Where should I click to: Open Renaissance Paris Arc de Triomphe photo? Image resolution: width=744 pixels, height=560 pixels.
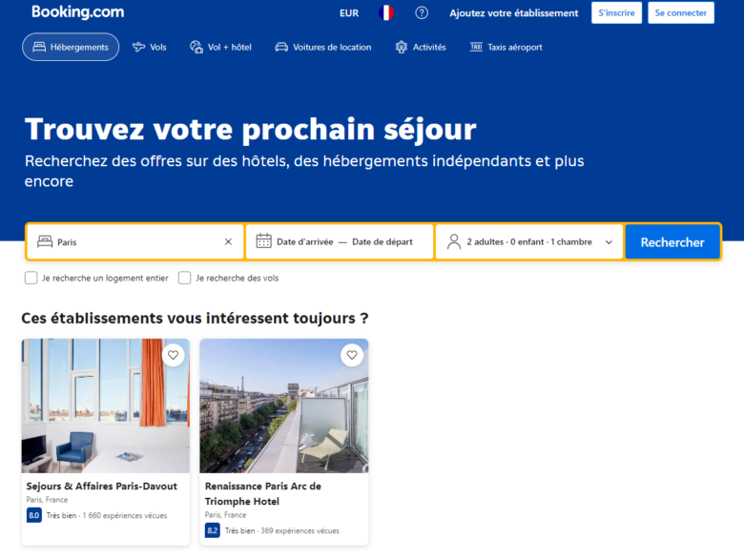click(283, 405)
